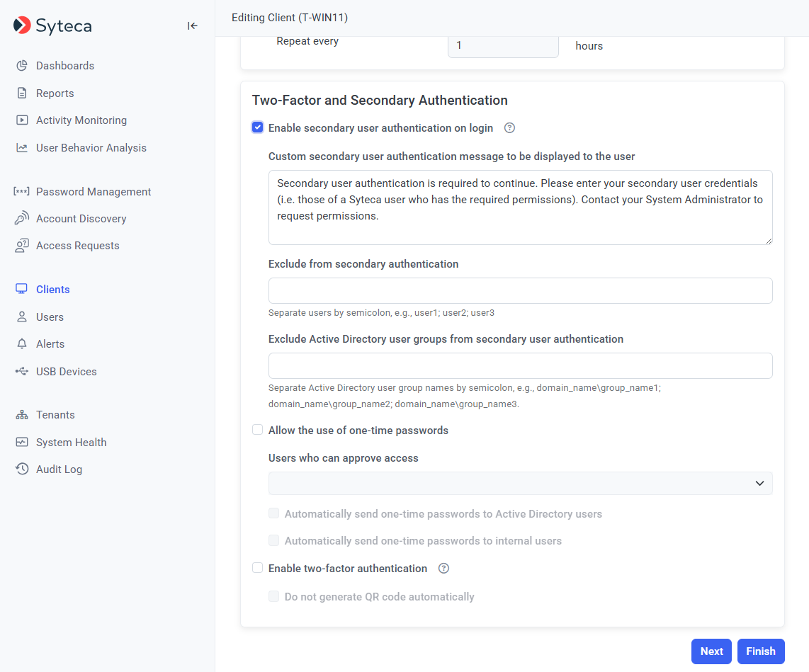Open help tooltip for secondary user authentication
Screen dimensions: 809x672
(x=509, y=128)
